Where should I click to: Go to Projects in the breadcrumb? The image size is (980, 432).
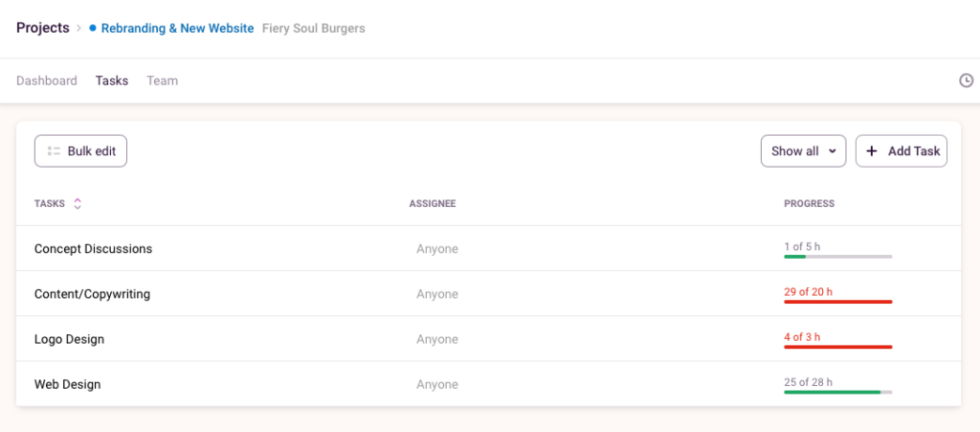[x=42, y=28]
